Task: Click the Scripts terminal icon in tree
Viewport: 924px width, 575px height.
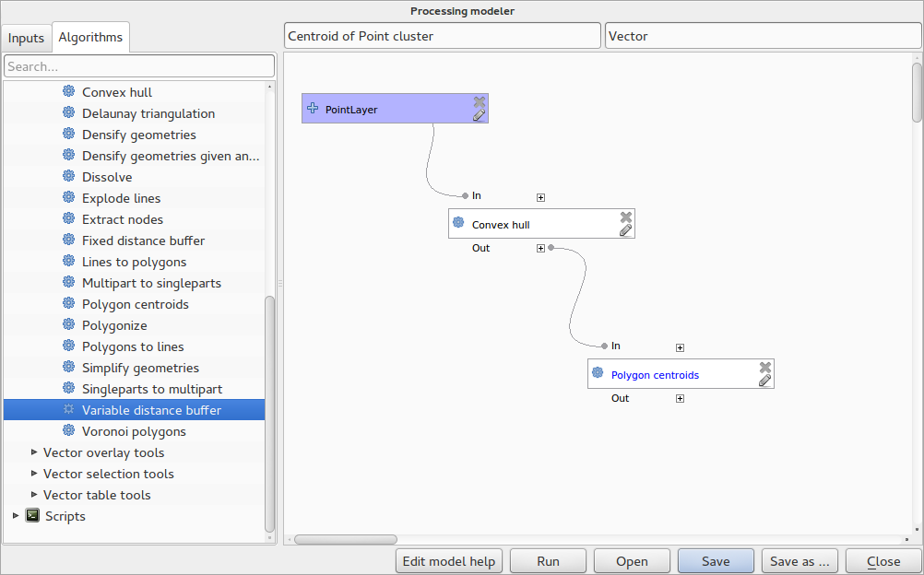Action: [x=32, y=516]
